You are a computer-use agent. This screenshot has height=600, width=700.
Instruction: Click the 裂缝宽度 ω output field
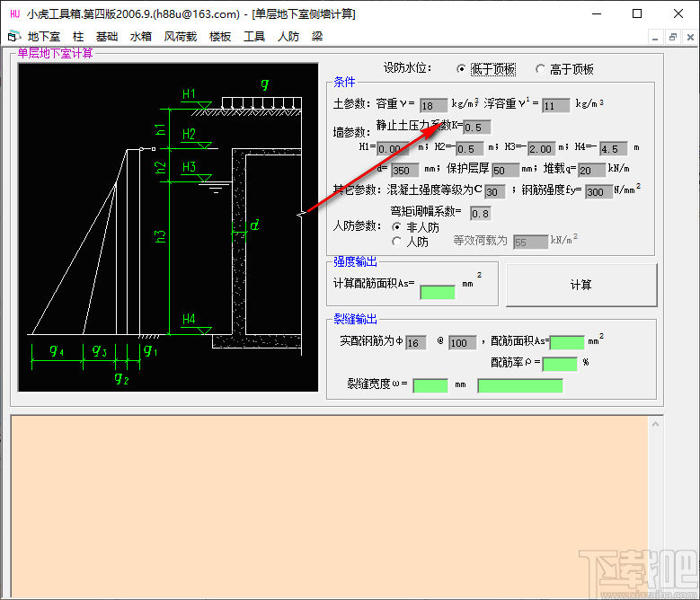430,386
